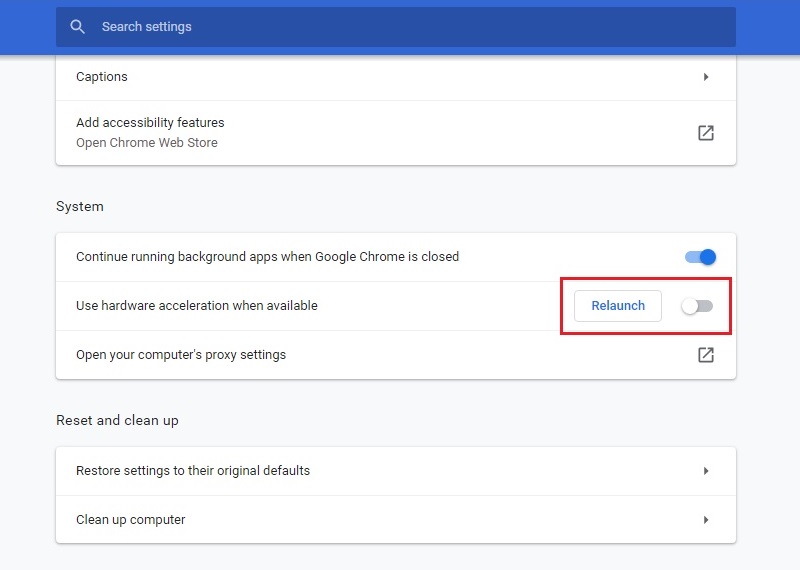Enable the hardware acceleration toggle
Viewport: 800px width, 570px height.
pos(697,306)
